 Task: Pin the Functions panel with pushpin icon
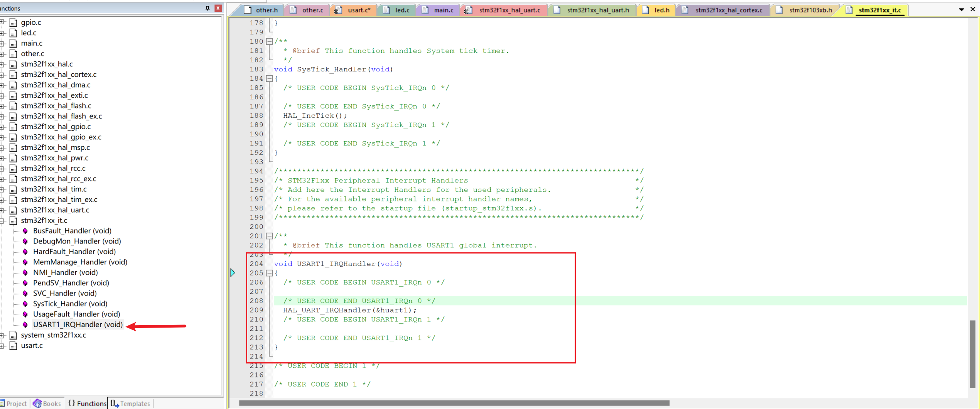tap(207, 8)
